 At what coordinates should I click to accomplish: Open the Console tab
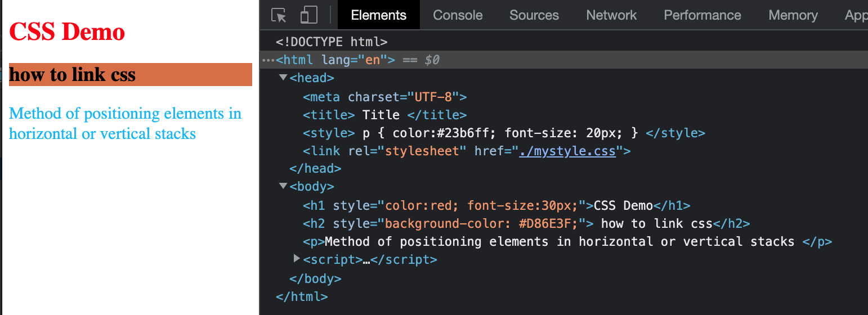458,15
